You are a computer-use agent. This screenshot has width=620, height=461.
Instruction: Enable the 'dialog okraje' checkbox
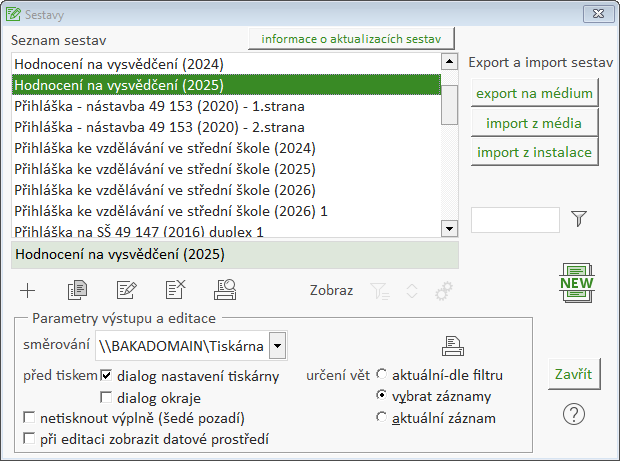[x=107, y=397]
